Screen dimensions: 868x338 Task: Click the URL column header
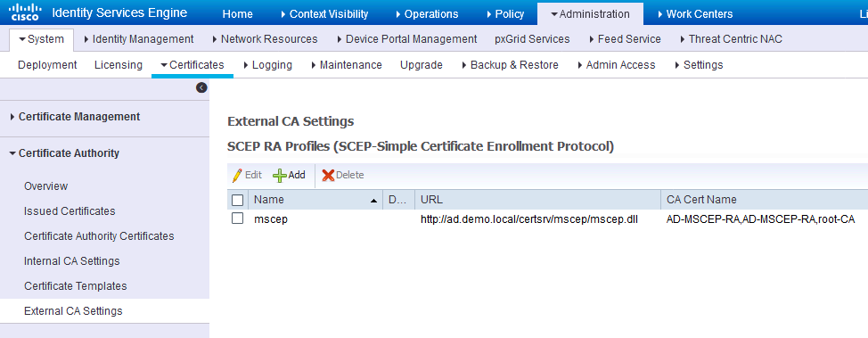click(537, 200)
